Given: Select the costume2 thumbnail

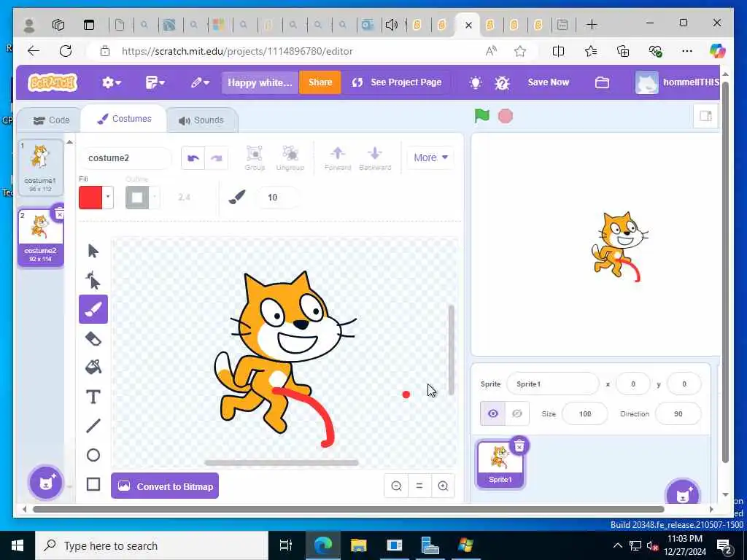Looking at the screenshot, I should pyautogui.click(x=41, y=237).
